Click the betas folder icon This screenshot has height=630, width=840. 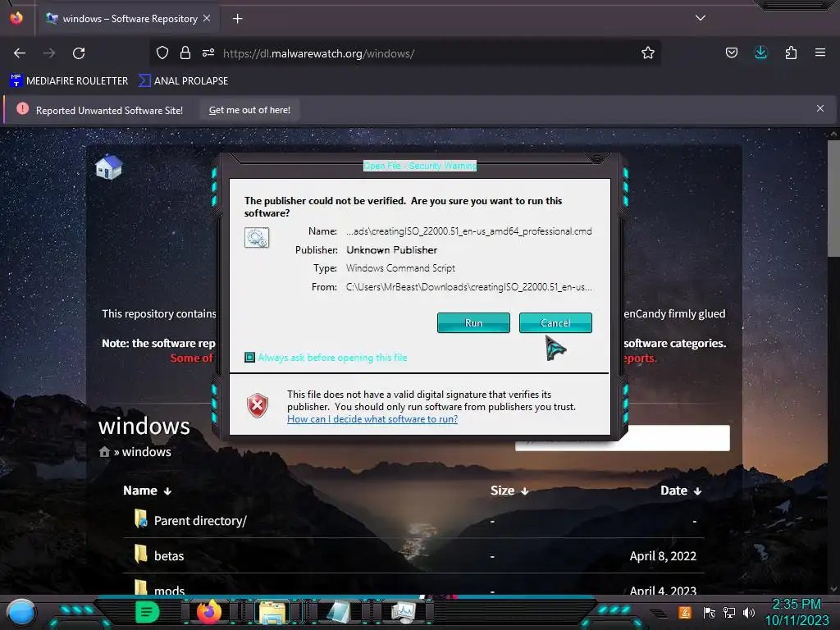coord(140,554)
